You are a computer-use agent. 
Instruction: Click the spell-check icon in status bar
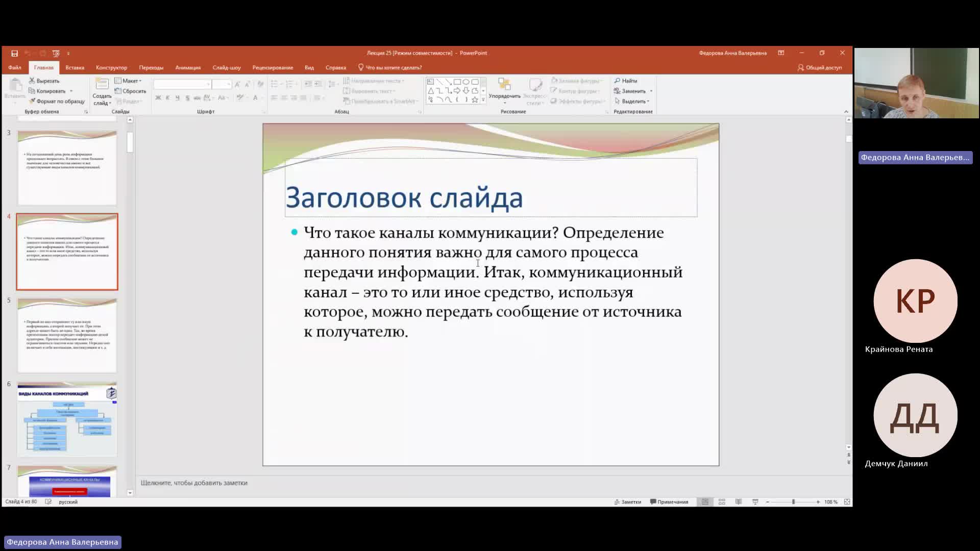(x=48, y=502)
